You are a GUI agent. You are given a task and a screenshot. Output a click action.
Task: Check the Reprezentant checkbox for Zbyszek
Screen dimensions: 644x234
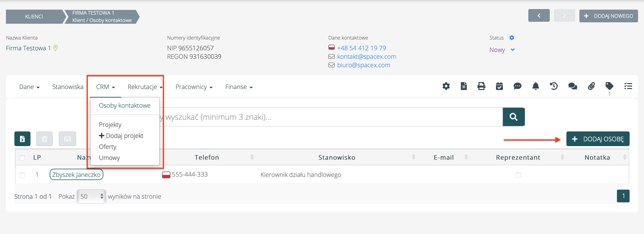(518, 175)
